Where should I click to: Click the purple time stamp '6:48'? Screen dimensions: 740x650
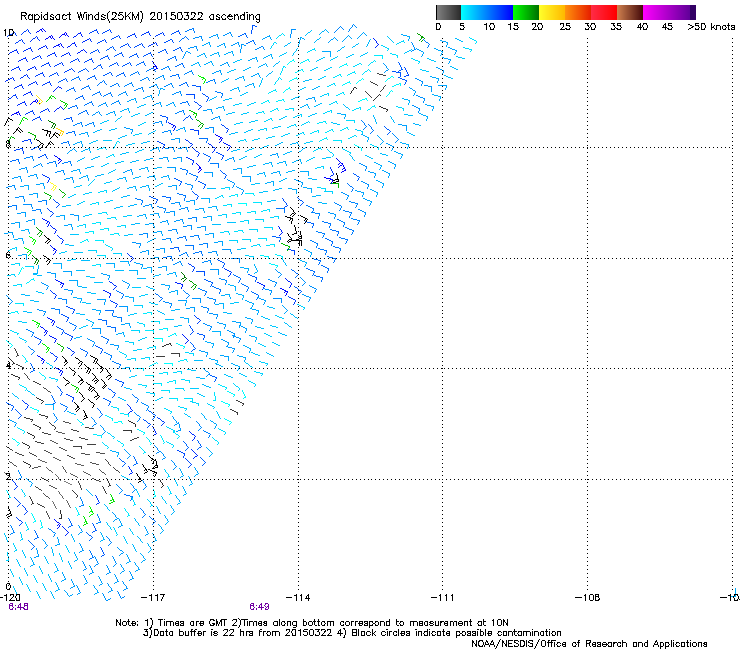pos(18,607)
